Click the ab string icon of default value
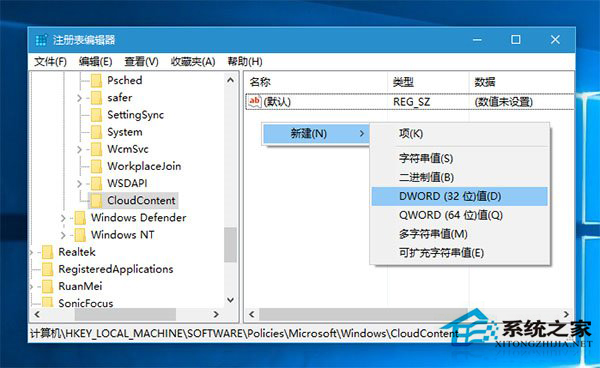 tap(254, 101)
